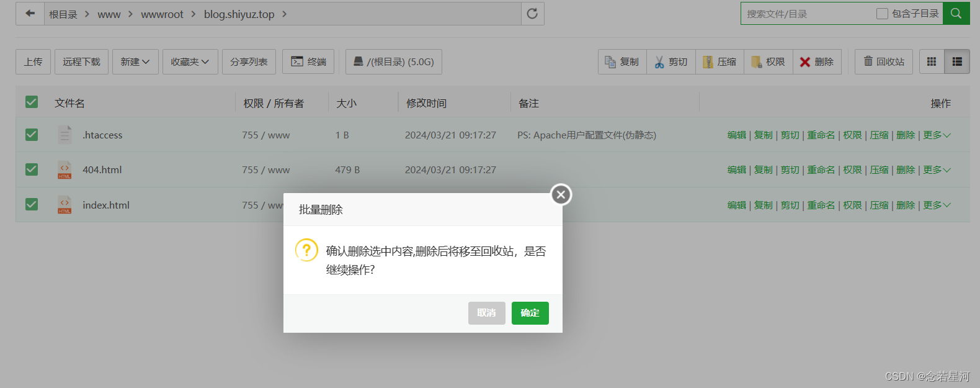Click the back arrow navigation icon
The width and height of the screenshot is (980, 388).
30,14
